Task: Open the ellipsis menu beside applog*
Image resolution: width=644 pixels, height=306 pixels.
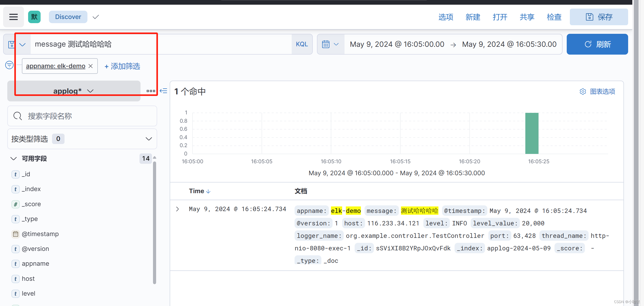Action: click(x=151, y=91)
